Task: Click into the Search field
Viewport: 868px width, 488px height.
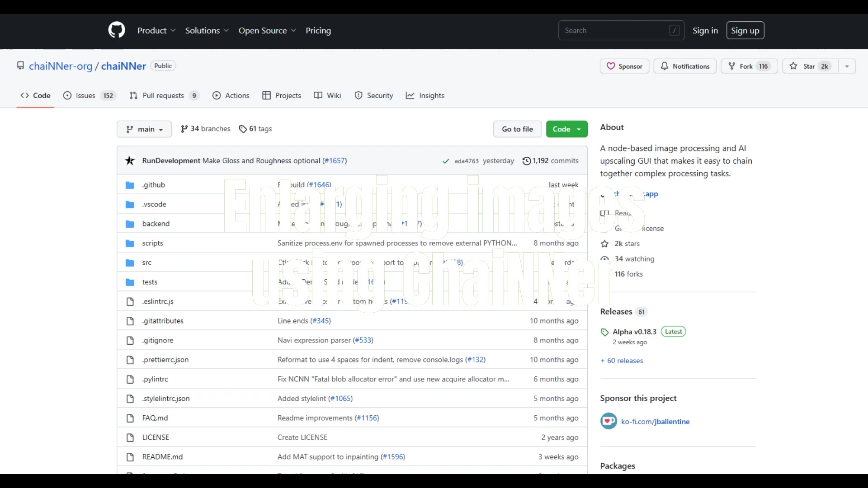Action: [x=615, y=30]
